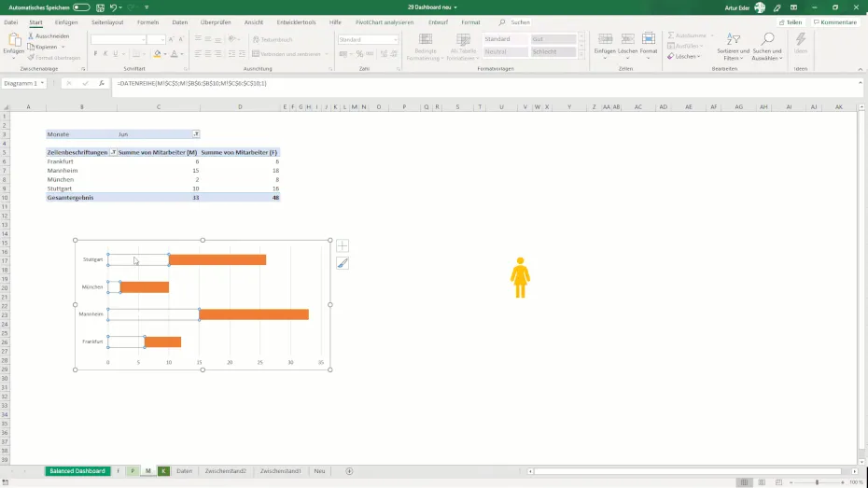Click the Teilen button
868x488 pixels.
(x=791, y=22)
